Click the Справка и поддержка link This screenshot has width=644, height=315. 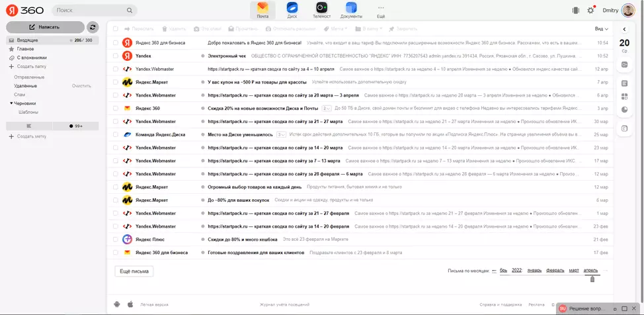click(501, 304)
